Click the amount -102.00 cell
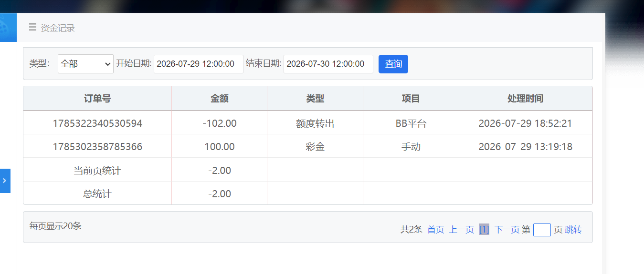 [x=220, y=123]
